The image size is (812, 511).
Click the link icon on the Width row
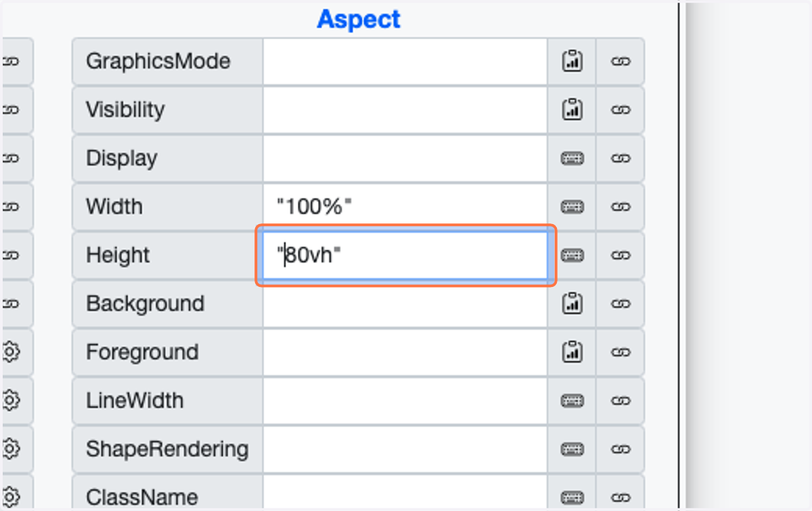tap(621, 206)
